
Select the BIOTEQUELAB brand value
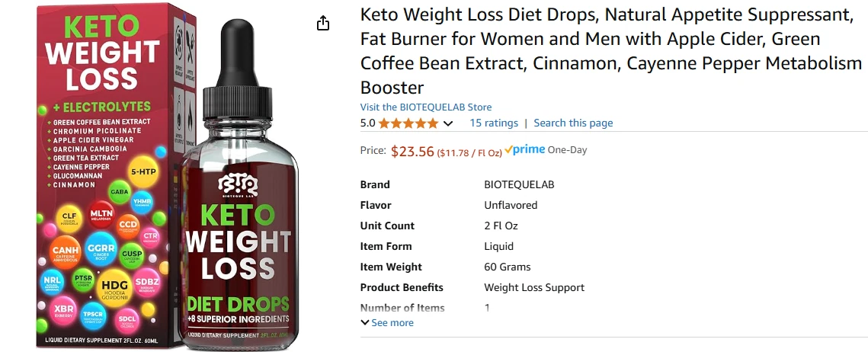click(519, 184)
